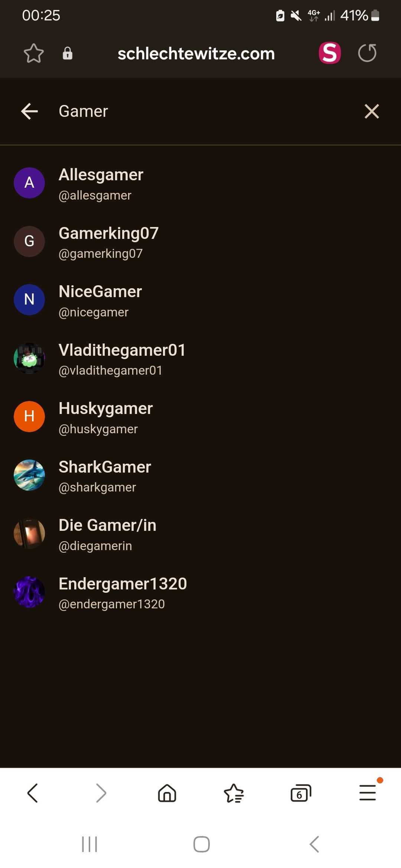Screen dimensions: 401x868
Task: View site security lock info
Action: pyautogui.click(x=68, y=53)
